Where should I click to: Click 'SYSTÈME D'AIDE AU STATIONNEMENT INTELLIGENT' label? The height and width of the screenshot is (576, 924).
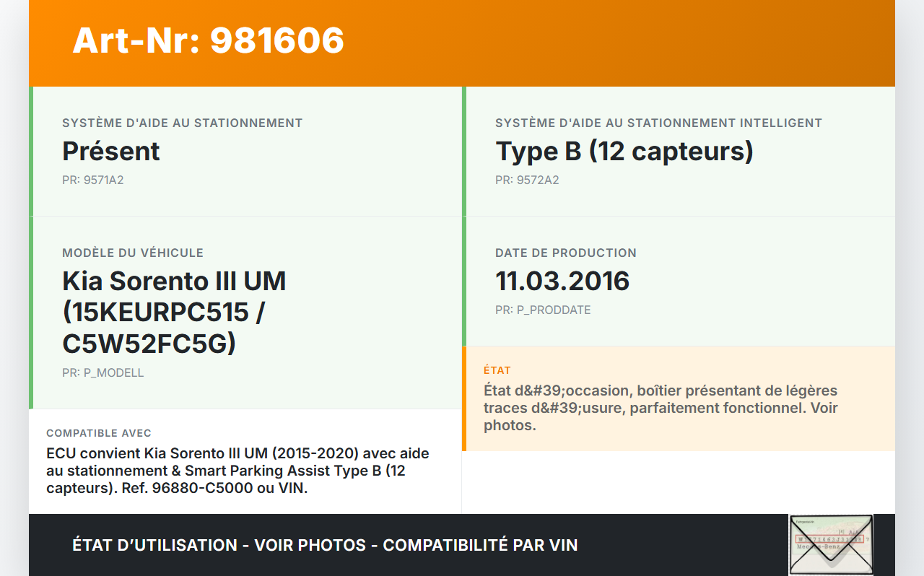coord(658,123)
